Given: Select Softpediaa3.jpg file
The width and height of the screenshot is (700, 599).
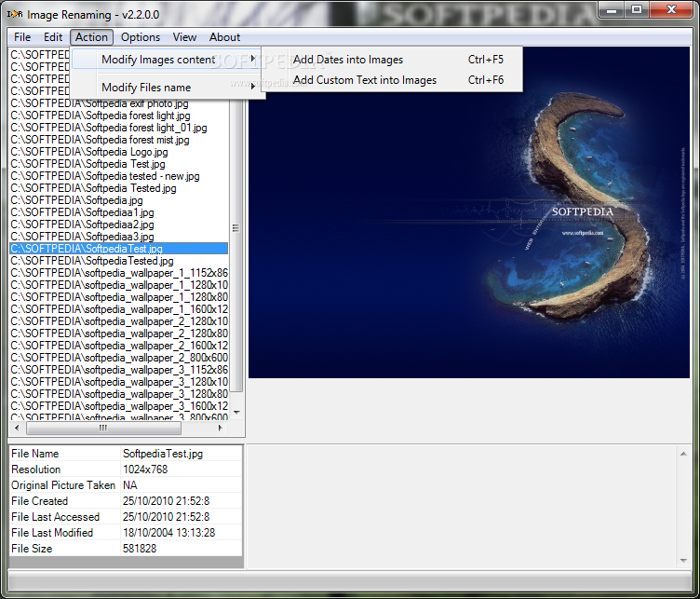Looking at the screenshot, I should (119, 237).
